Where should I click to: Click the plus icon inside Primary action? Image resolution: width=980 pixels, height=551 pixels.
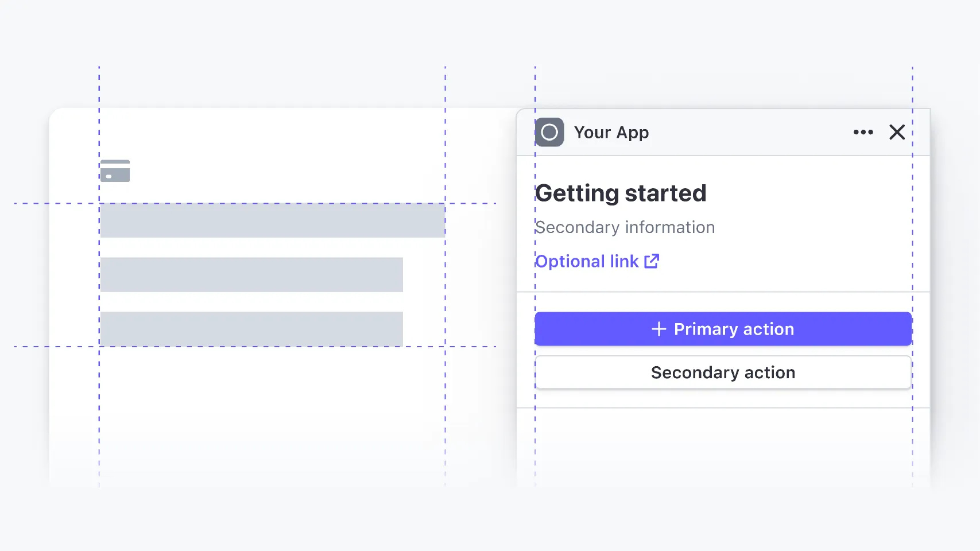point(659,329)
